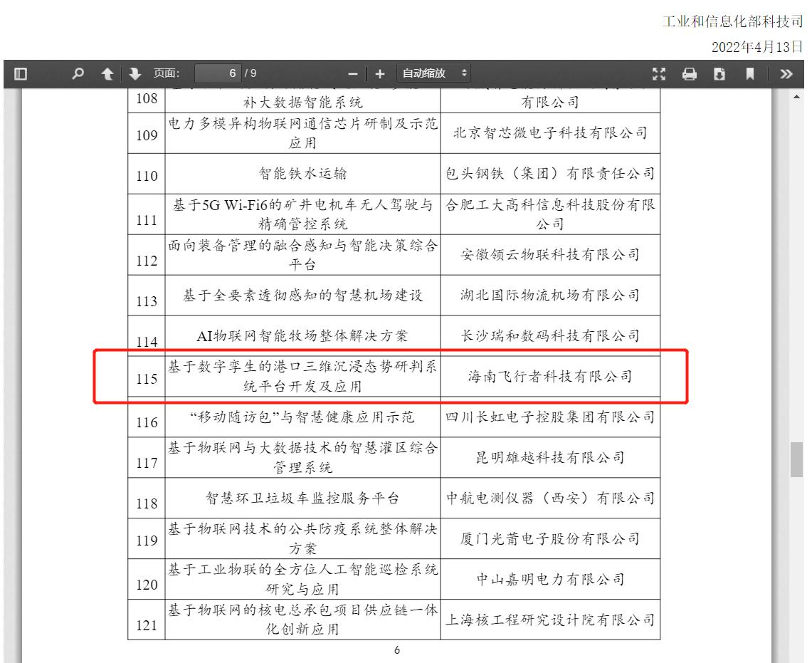812x663 pixels.
Task: Click project AI物联网智能牧场整体解决方案
Action: point(302,336)
